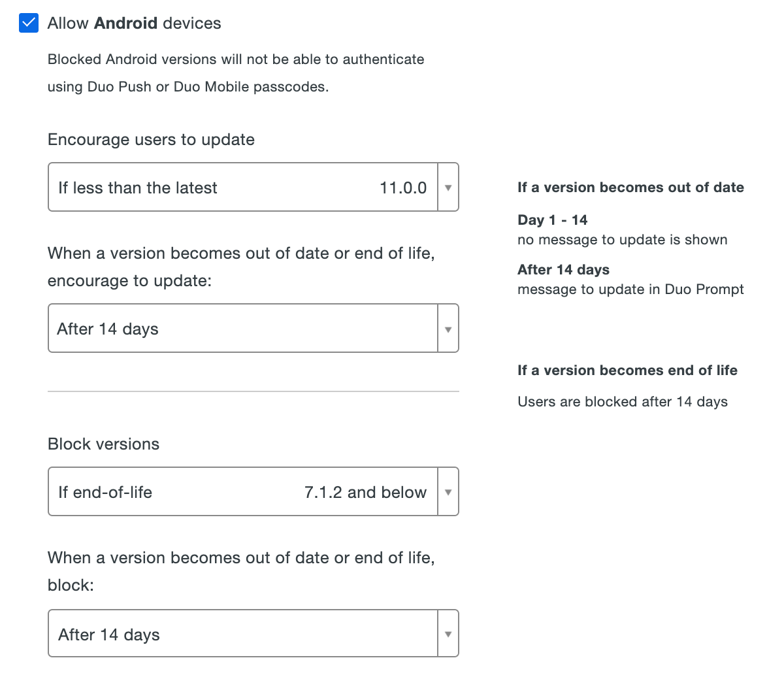Click the bold "After 14 days" info heading
The height and width of the screenshot is (675, 784).
[563, 270]
